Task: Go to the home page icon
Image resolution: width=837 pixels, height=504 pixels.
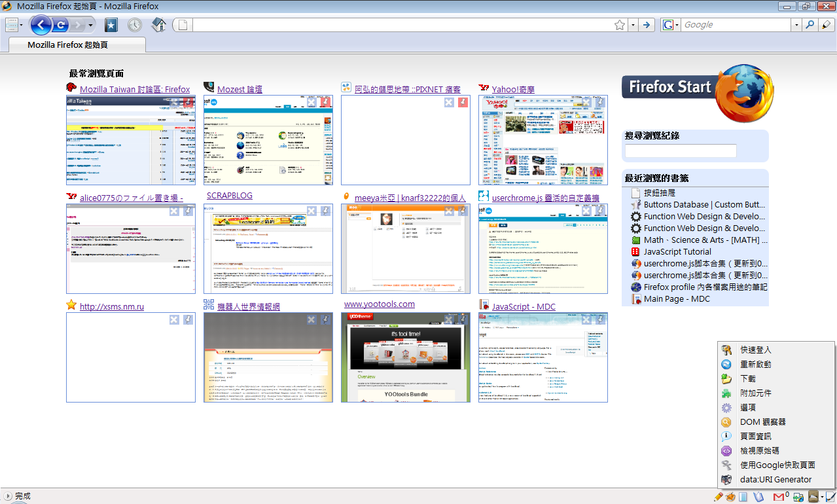Action: pyautogui.click(x=158, y=26)
